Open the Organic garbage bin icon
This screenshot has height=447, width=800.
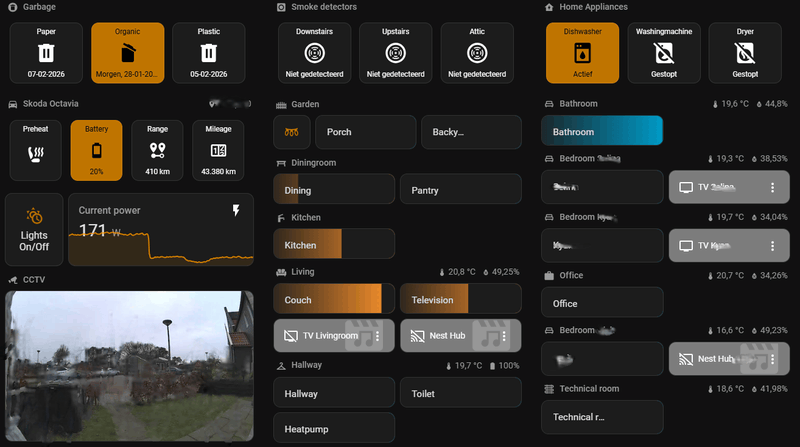point(128,53)
